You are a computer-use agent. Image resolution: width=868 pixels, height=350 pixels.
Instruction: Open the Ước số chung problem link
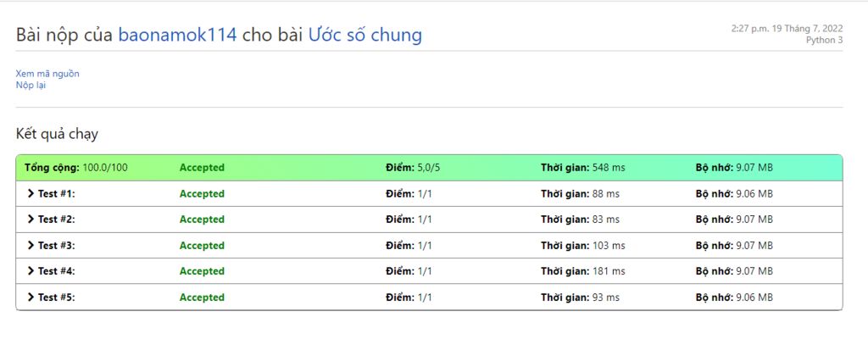tap(364, 35)
